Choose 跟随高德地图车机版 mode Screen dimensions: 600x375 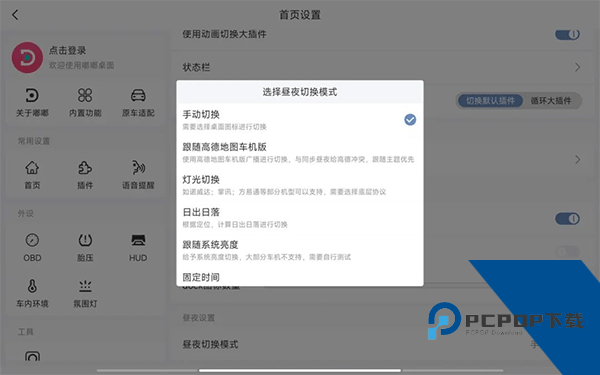pyautogui.click(x=300, y=152)
